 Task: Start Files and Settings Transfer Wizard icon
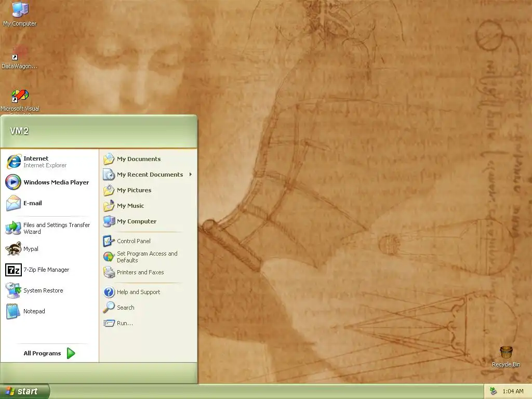point(13,228)
